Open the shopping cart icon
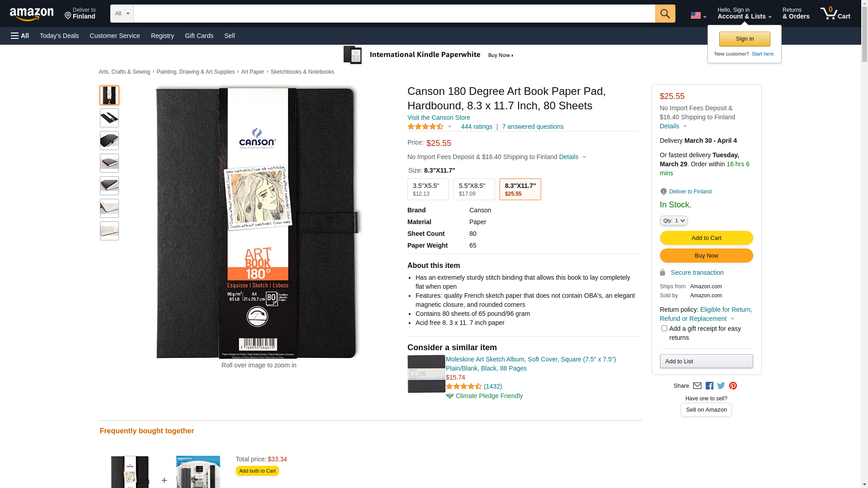 tap(835, 14)
